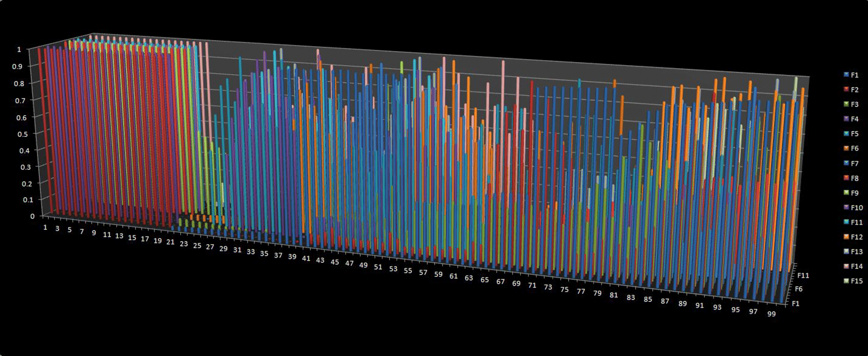Select the F4 legend entry
The image size is (868, 356).
851,119
